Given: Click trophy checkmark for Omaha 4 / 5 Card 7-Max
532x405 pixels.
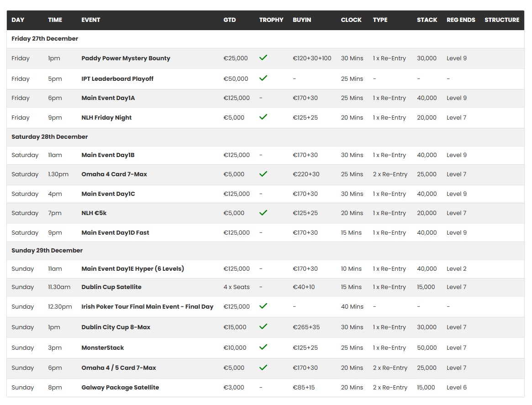Looking at the screenshot, I should [263, 368].
